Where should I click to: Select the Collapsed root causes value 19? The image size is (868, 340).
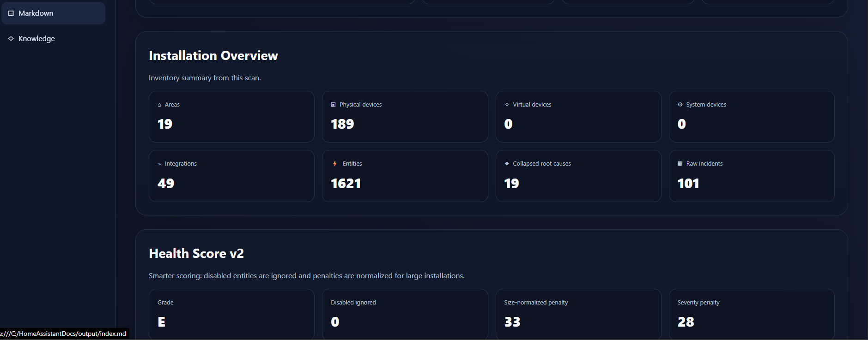click(511, 184)
